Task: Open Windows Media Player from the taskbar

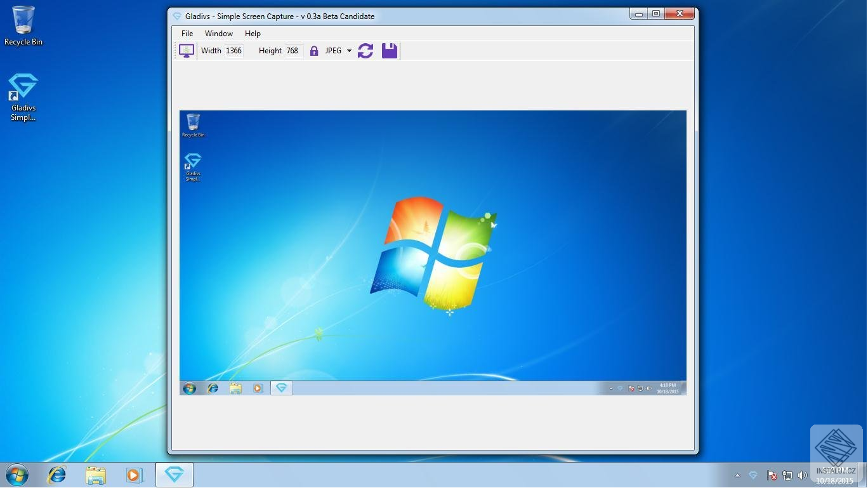Action: coord(133,475)
